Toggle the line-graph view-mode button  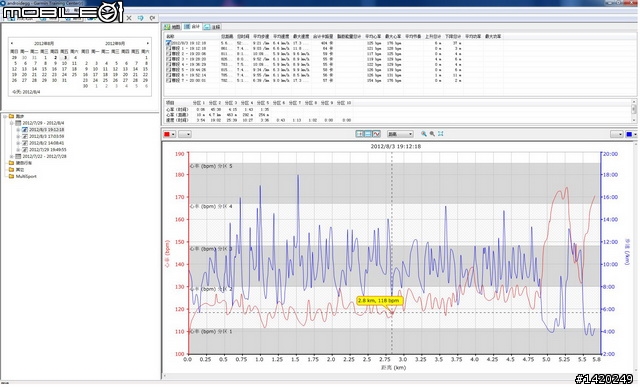(376, 133)
